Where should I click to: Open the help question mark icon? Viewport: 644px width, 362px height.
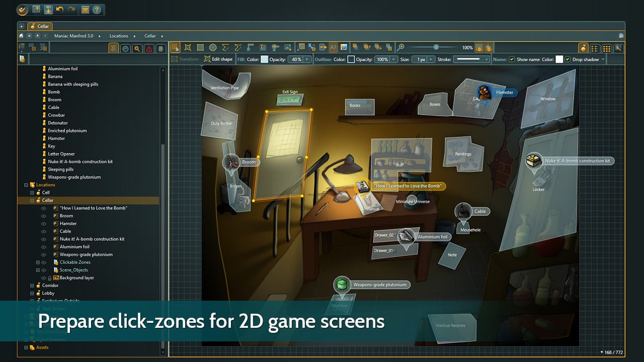point(97,10)
